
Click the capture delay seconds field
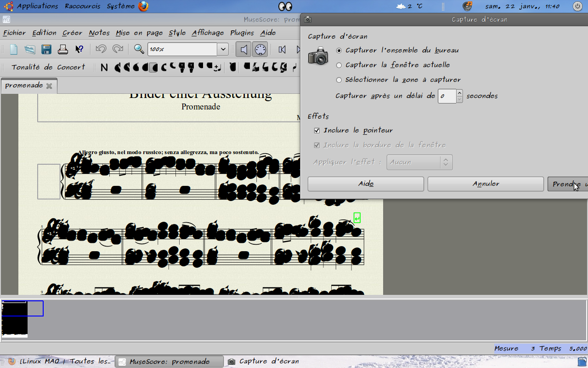(x=447, y=96)
